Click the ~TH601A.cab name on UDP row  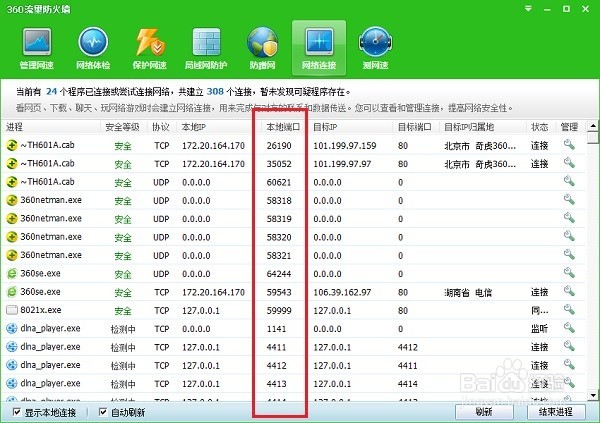47,181
